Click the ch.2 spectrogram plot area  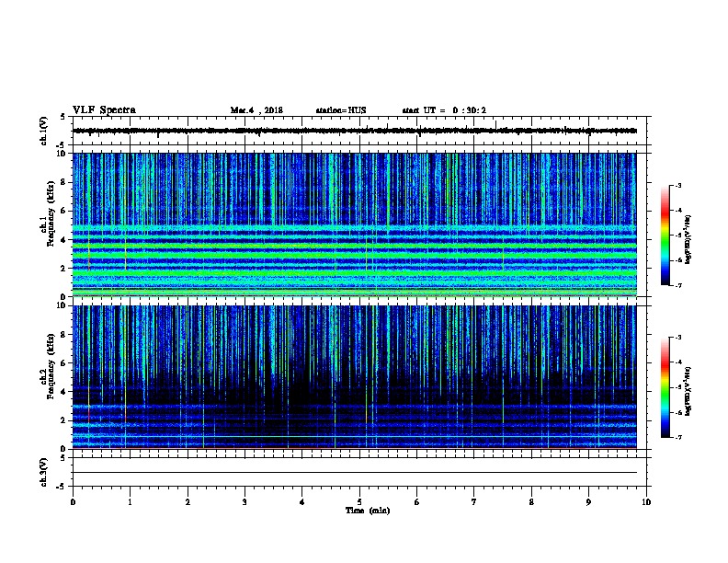(x=355, y=377)
